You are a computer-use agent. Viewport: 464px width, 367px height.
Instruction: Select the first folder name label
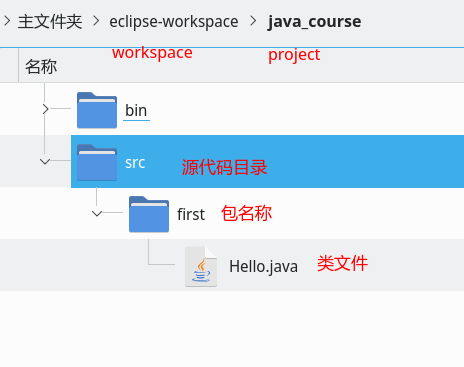191,214
